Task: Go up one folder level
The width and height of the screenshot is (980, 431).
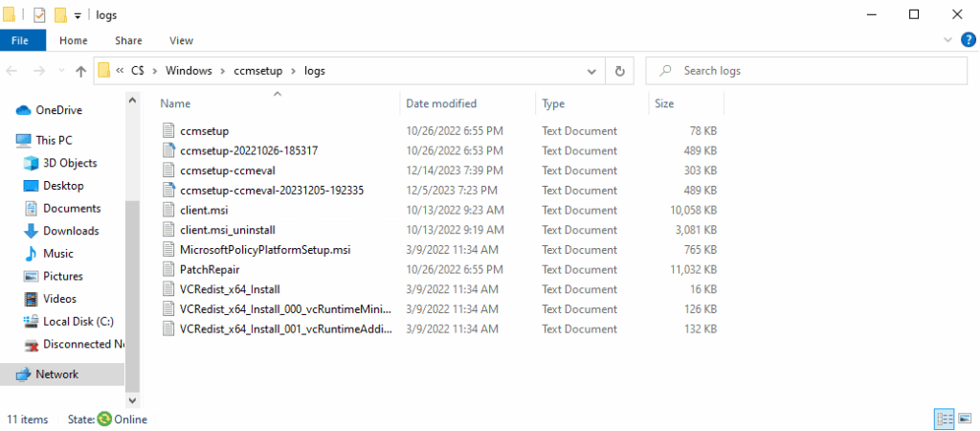Action: pyautogui.click(x=80, y=71)
